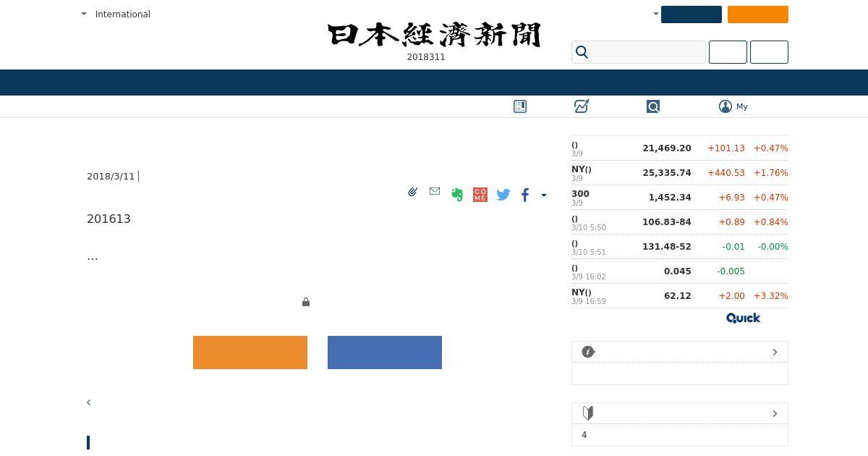Viewport: 868px width, 456px height.
Task: Click the Nikkei newspaper logo
Action: coord(434,35)
